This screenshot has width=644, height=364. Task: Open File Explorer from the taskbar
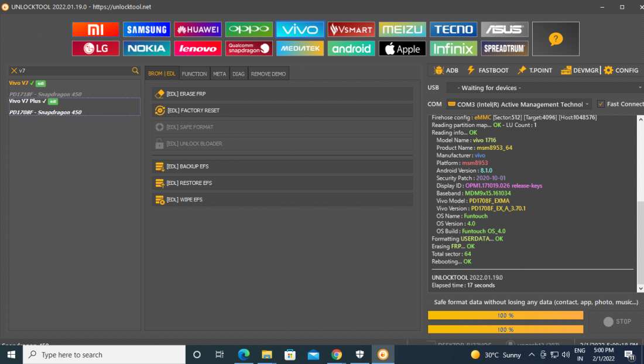click(267, 355)
